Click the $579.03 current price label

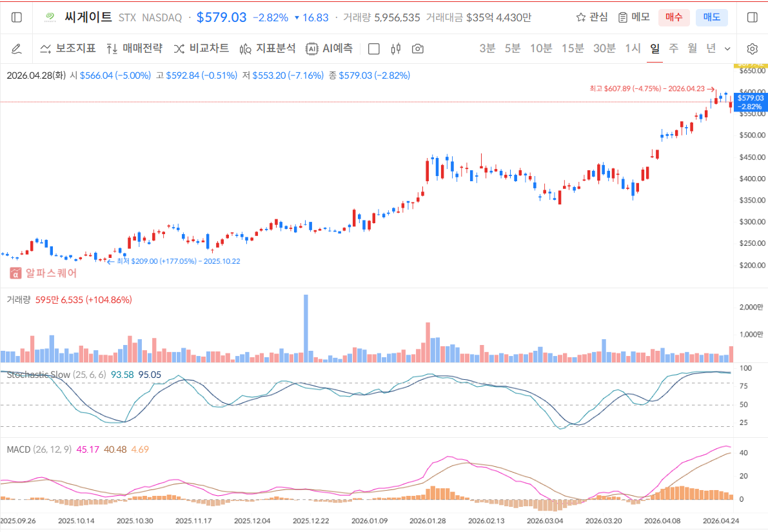click(221, 17)
